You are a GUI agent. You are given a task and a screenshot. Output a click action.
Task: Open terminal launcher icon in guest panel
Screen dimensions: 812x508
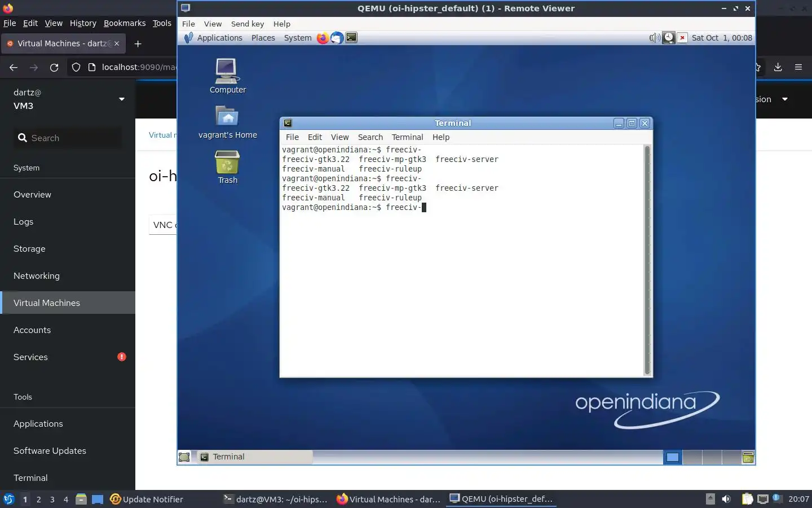pos(351,38)
